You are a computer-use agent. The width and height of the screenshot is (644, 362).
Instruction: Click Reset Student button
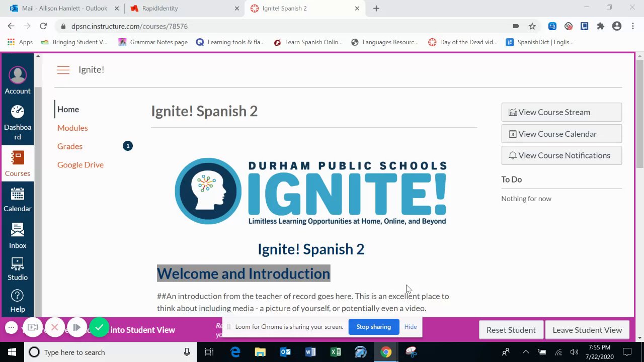511,330
